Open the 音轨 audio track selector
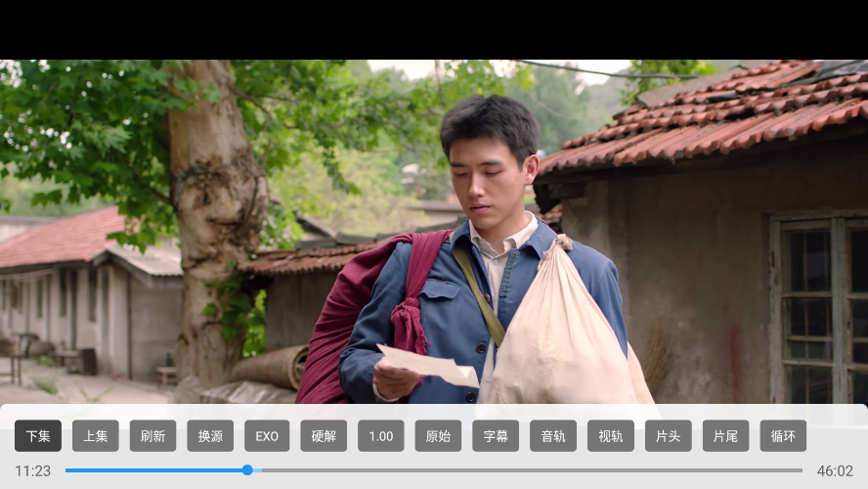 click(553, 436)
